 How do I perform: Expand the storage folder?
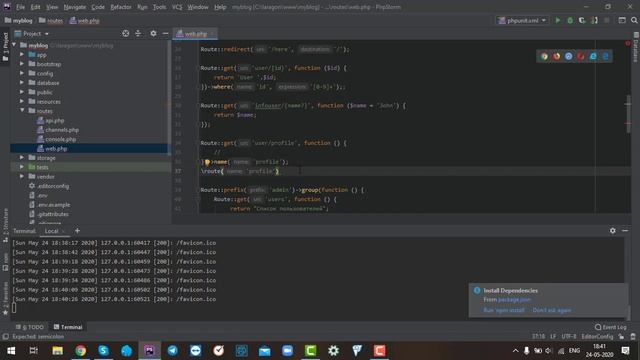click(x=22, y=158)
